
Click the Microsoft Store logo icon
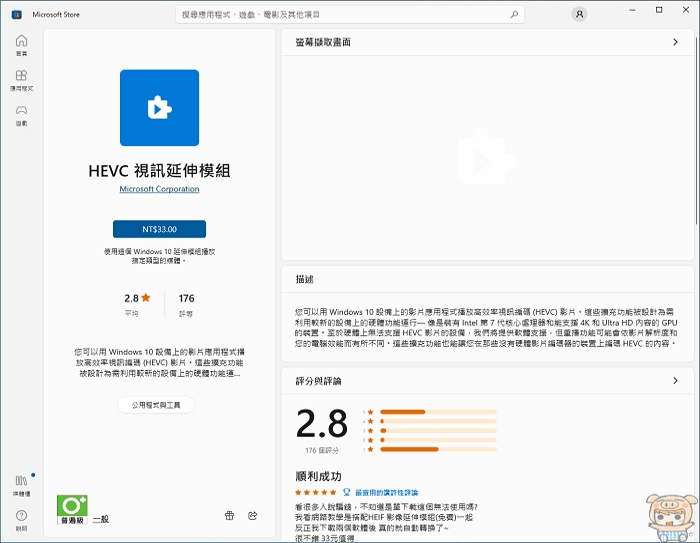coord(17,15)
